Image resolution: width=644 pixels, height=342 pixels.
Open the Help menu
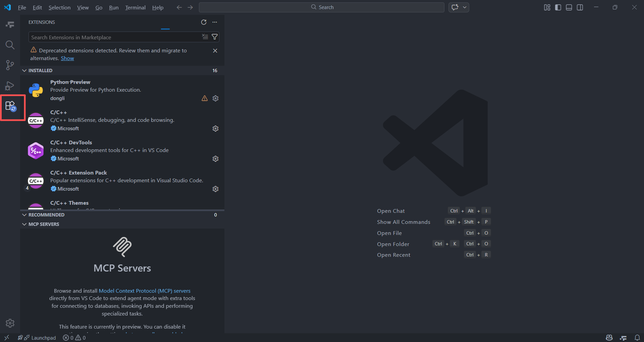[158, 7]
